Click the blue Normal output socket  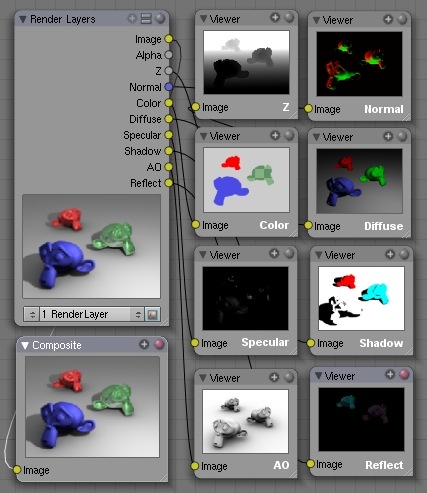tap(169, 87)
